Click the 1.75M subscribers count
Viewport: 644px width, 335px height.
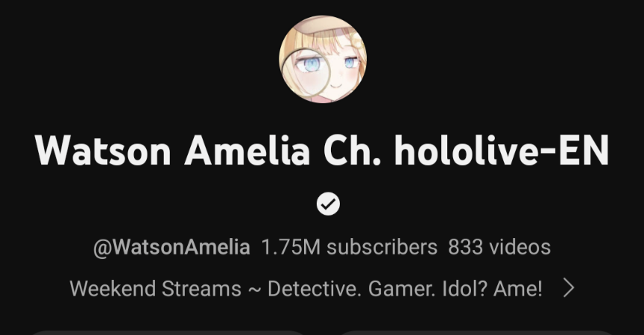(349, 247)
